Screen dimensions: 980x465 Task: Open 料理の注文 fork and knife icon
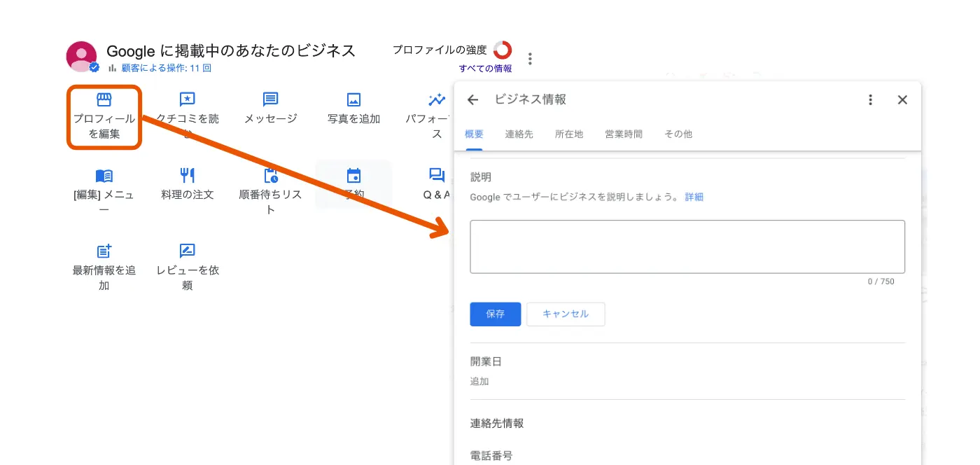[x=187, y=175]
